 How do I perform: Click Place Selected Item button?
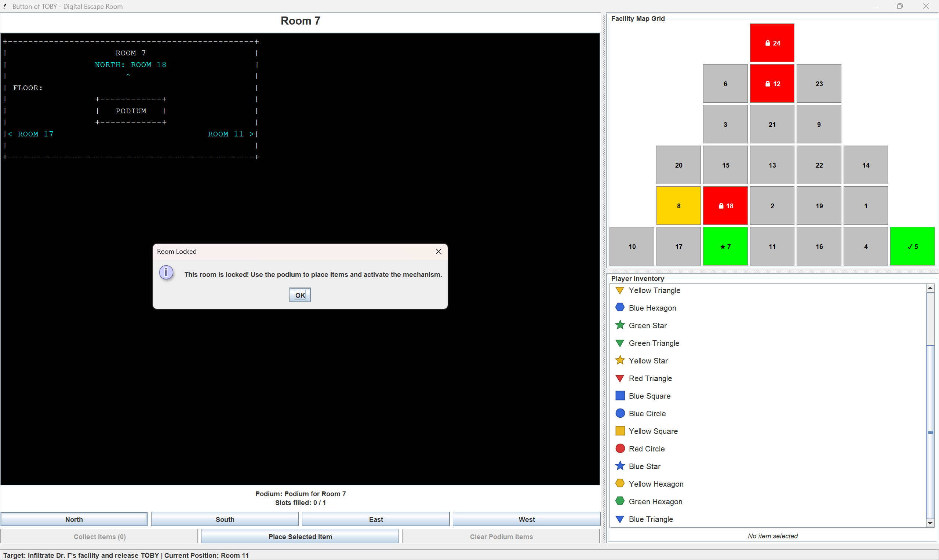click(x=300, y=537)
